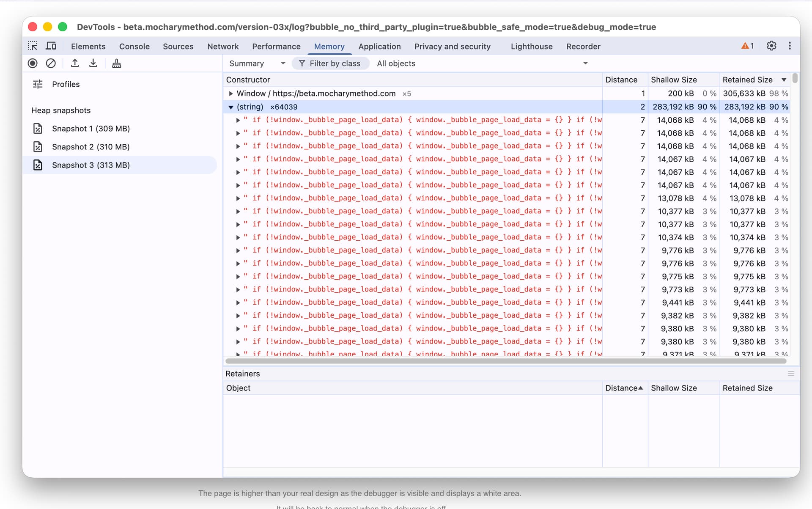
Task: Open the three-dot customize DevTools menu
Action: click(x=790, y=46)
